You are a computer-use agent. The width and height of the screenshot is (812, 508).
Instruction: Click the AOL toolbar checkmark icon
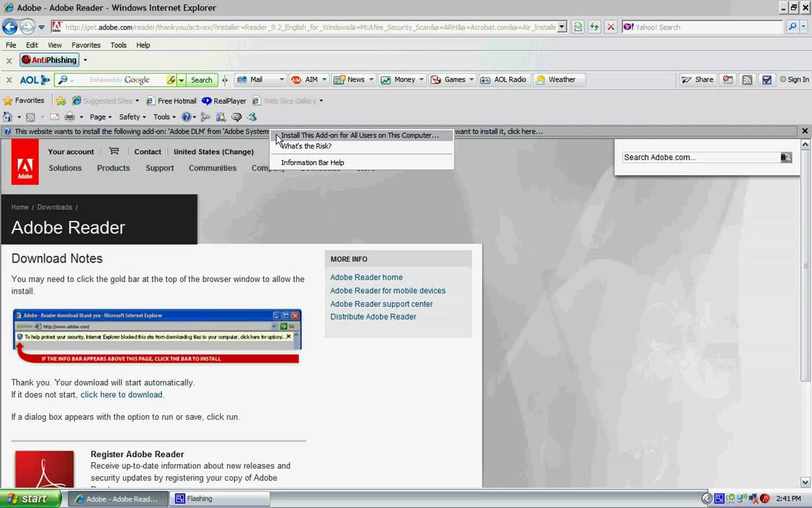click(767, 80)
